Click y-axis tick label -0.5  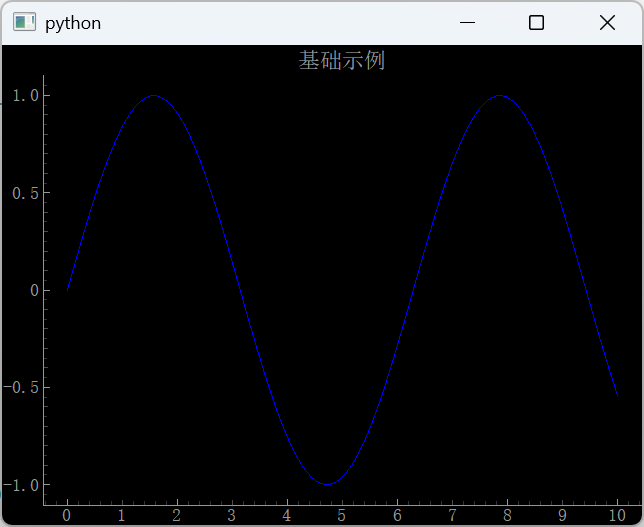[21, 387]
